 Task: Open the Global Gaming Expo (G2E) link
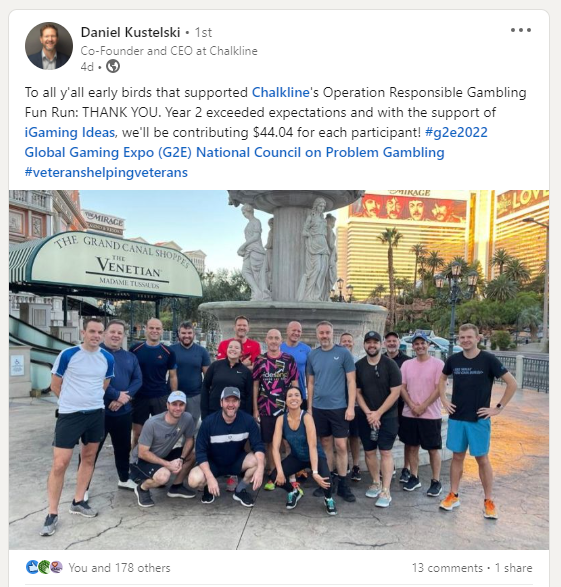[108, 152]
